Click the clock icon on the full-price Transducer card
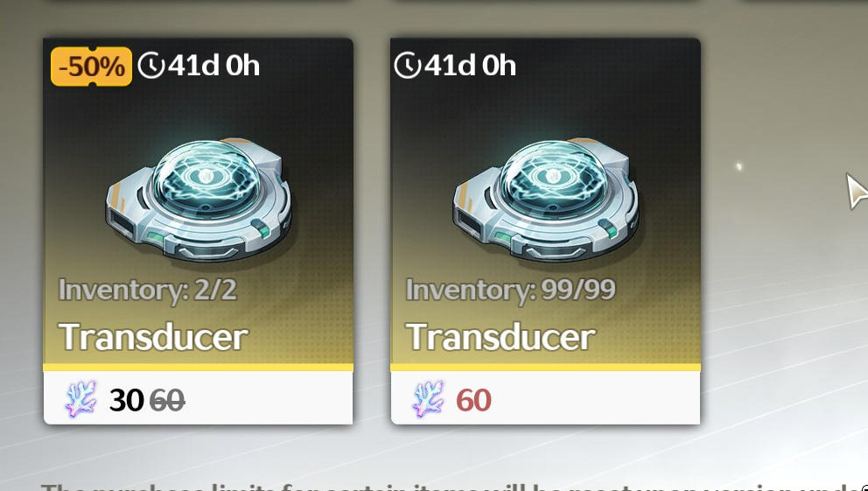Image resolution: width=868 pixels, height=491 pixels. [408, 66]
